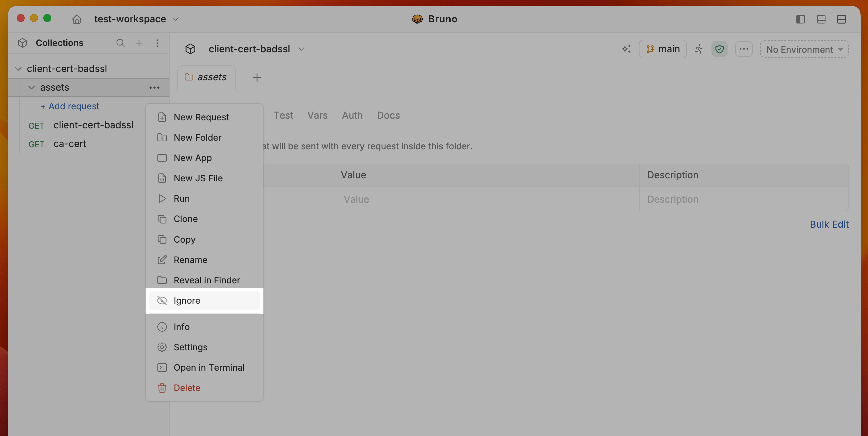The height and width of the screenshot is (436, 868).
Task: Copy the assets folder
Action: 204,239
